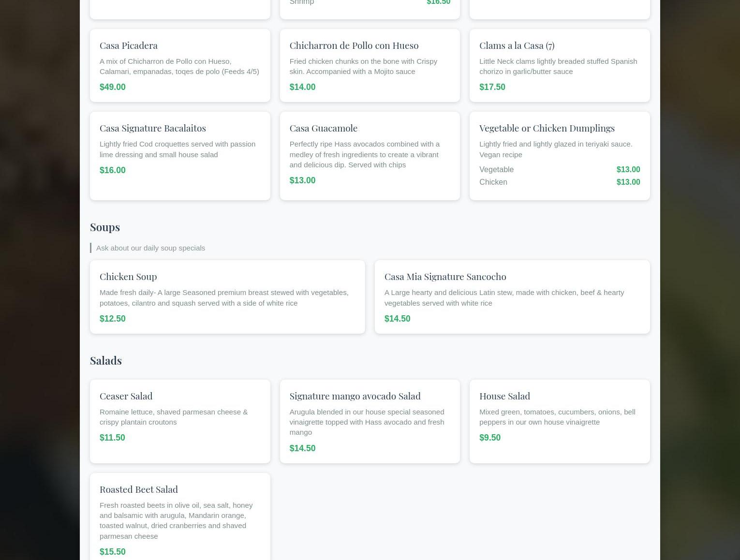
Task: Select the Casa Guacamole title
Action: pyautogui.click(x=323, y=128)
